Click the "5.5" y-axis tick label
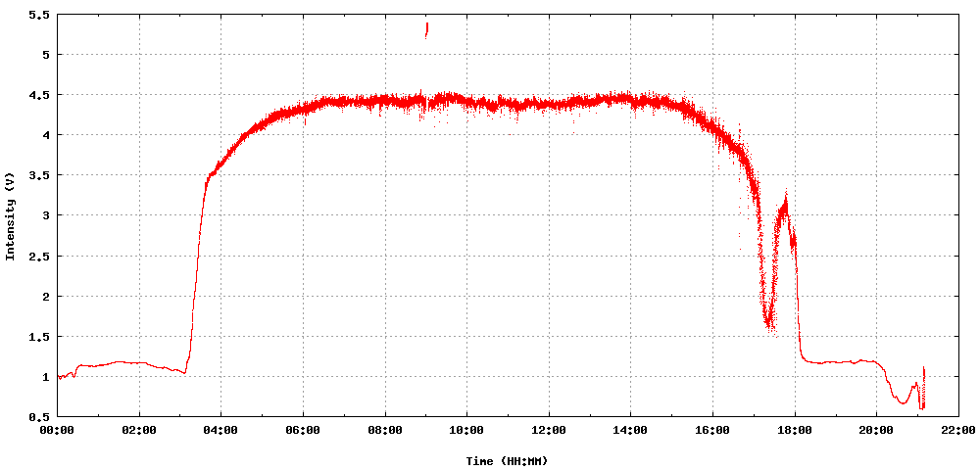This screenshot has height=470, width=980. (x=39, y=15)
